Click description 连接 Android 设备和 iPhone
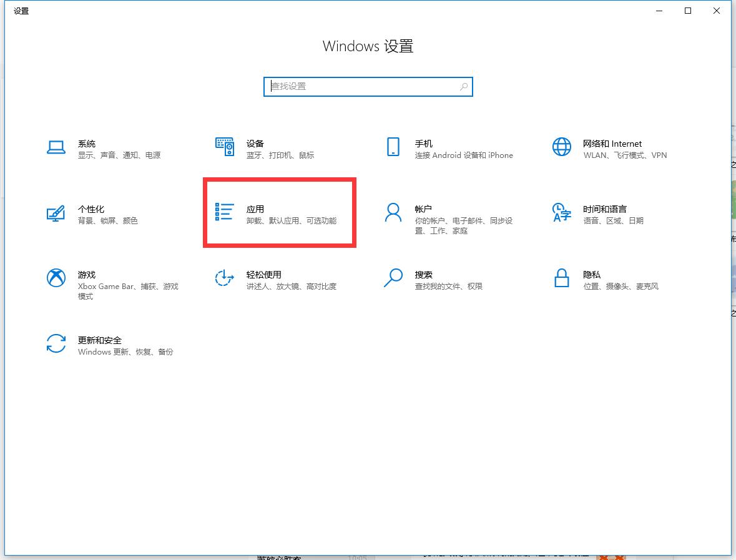 (464, 155)
